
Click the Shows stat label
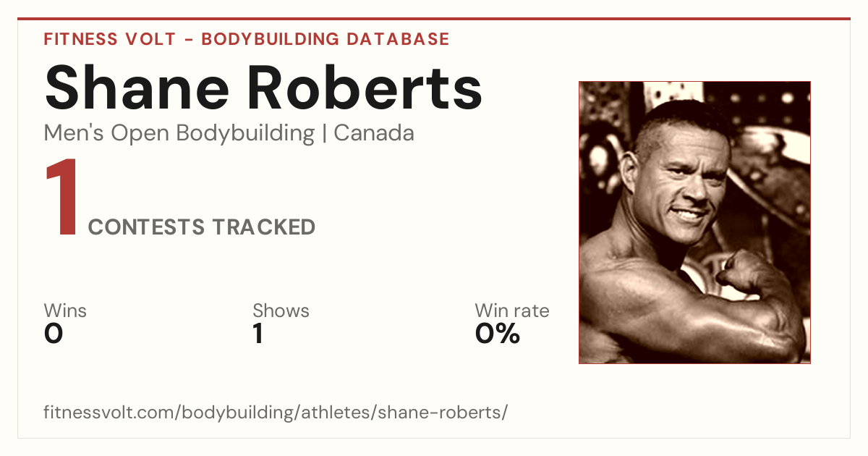point(281,311)
